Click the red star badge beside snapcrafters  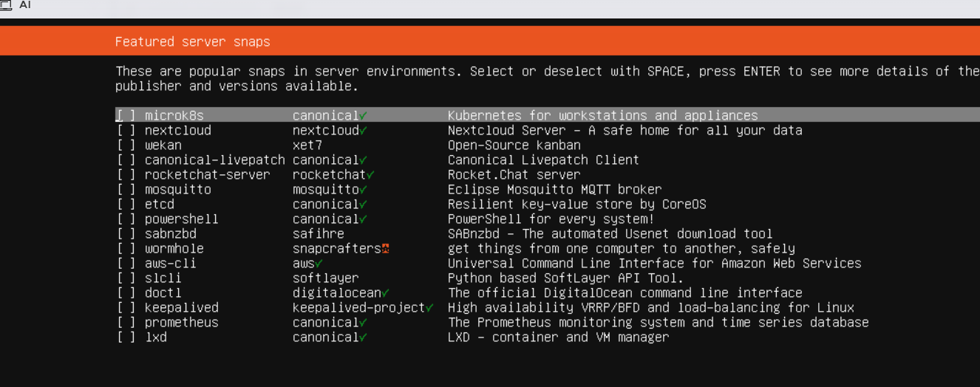[386, 249]
